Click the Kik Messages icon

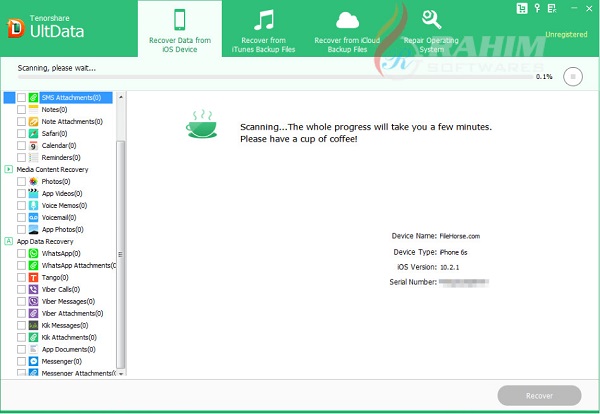pos(33,325)
